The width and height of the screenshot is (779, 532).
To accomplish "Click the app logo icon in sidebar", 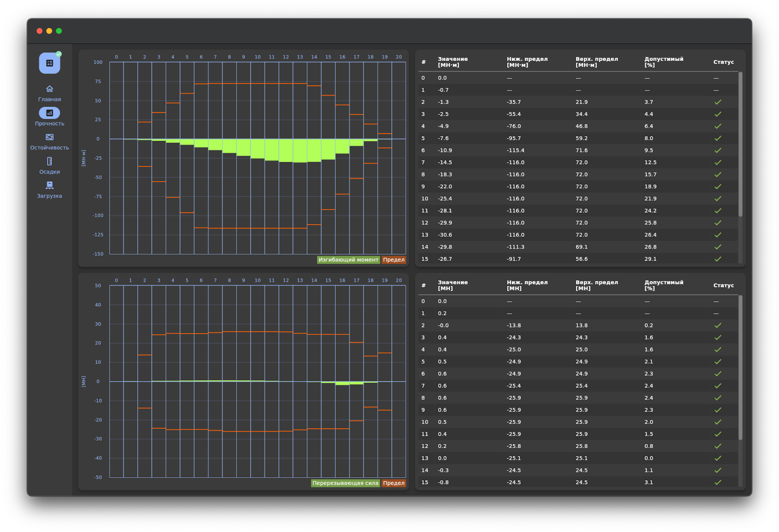I will pos(49,63).
